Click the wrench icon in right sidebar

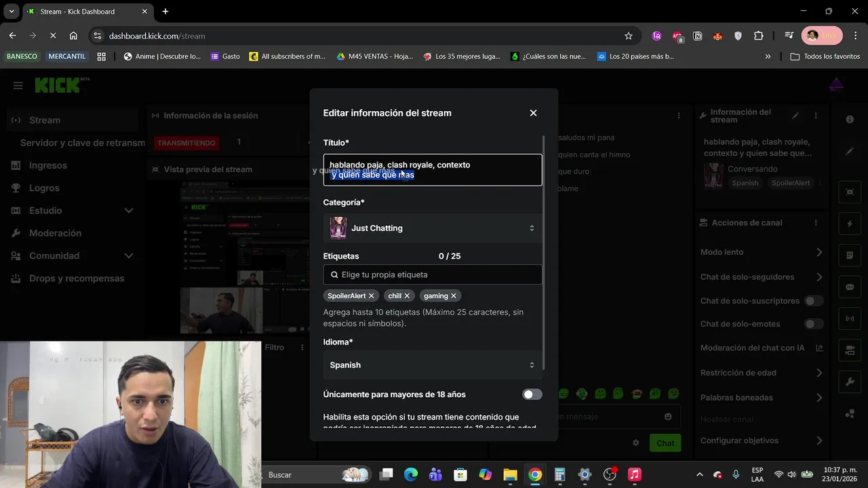tap(850, 382)
